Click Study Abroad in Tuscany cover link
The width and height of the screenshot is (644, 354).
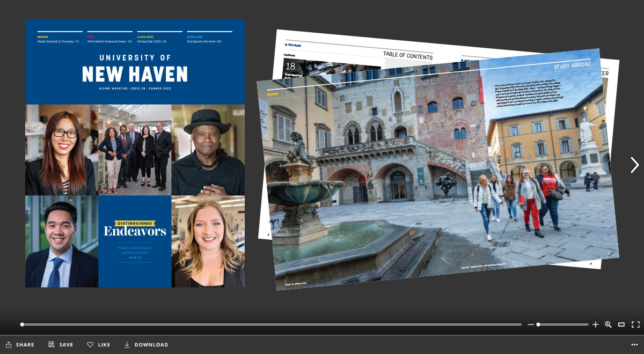pyautogui.click(x=58, y=41)
